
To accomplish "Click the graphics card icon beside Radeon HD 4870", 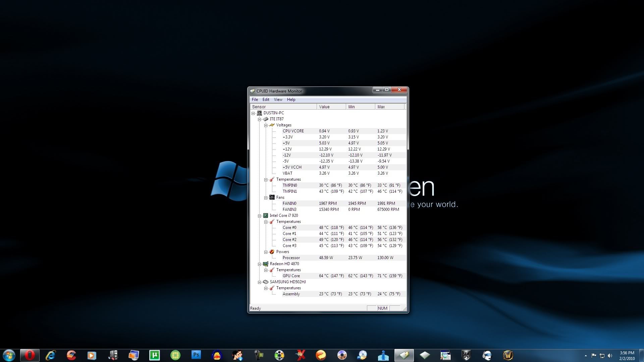I will tap(266, 264).
